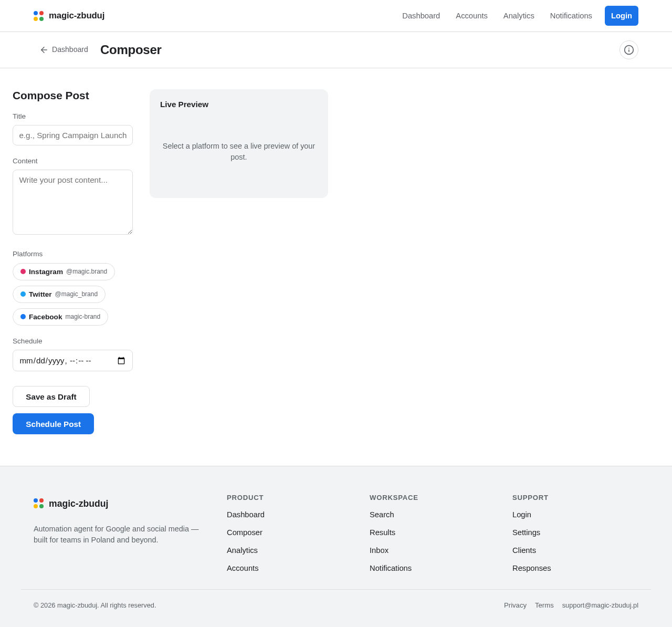Click the magic-zbuduj logo in header

pyautogui.click(x=69, y=16)
